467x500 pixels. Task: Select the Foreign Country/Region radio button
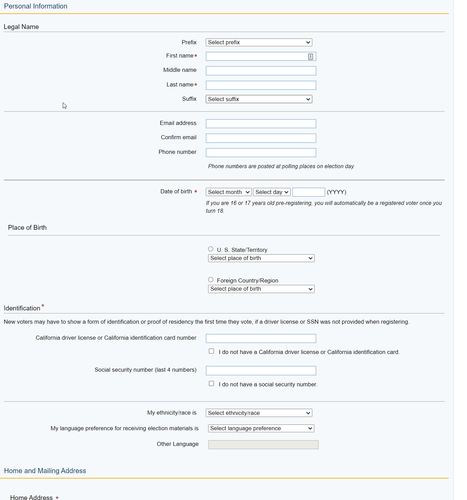point(210,280)
